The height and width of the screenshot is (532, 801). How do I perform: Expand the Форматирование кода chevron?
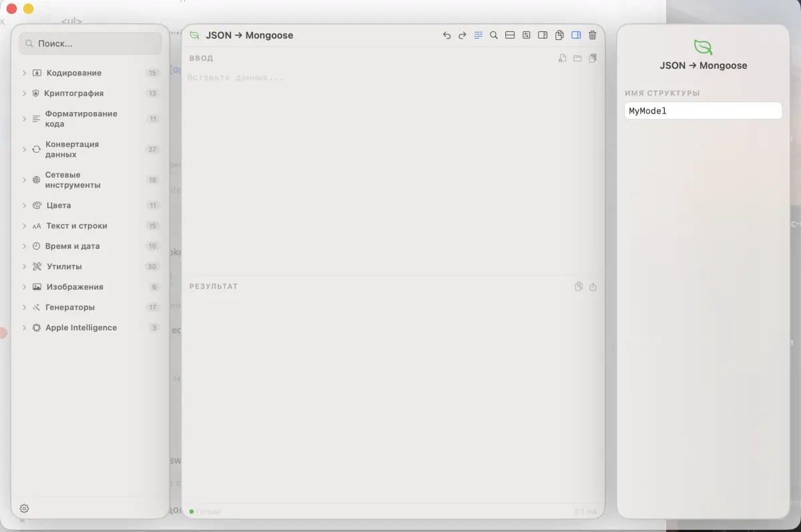24,119
